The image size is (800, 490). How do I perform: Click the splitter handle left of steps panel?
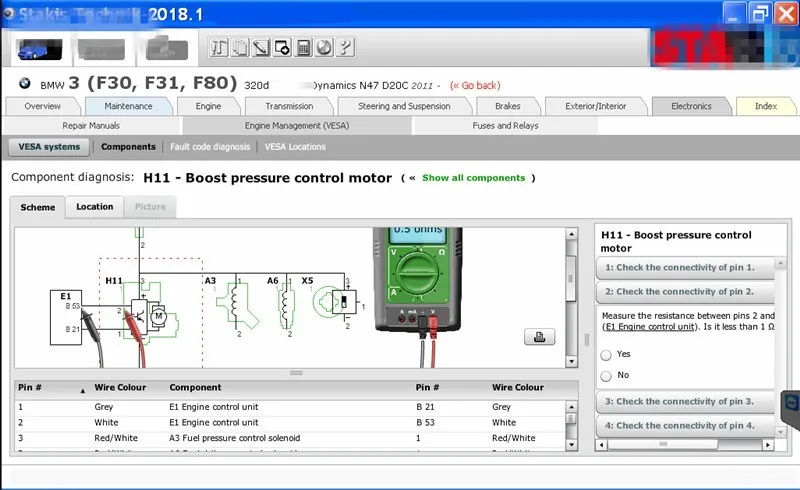(587, 339)
